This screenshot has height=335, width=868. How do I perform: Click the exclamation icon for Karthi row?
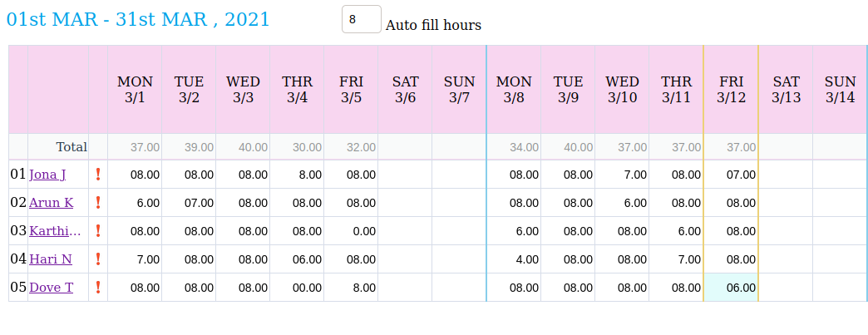pyautogui.click(x=98, y=231)
